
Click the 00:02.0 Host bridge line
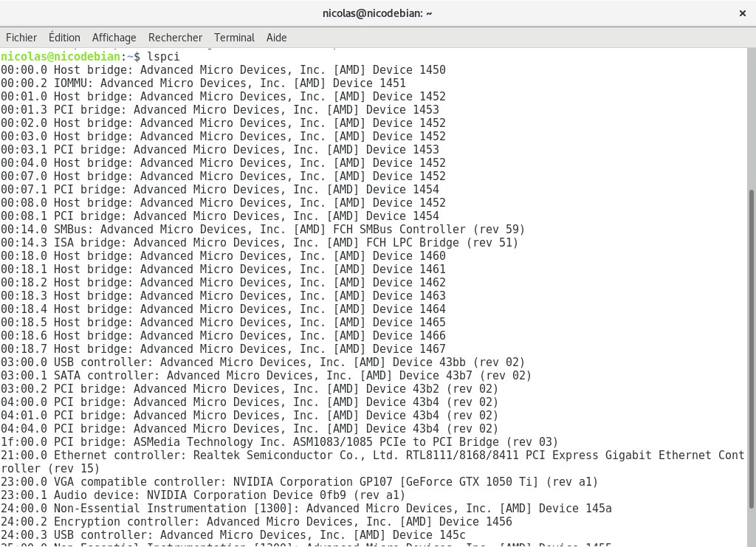pos(223,123)
